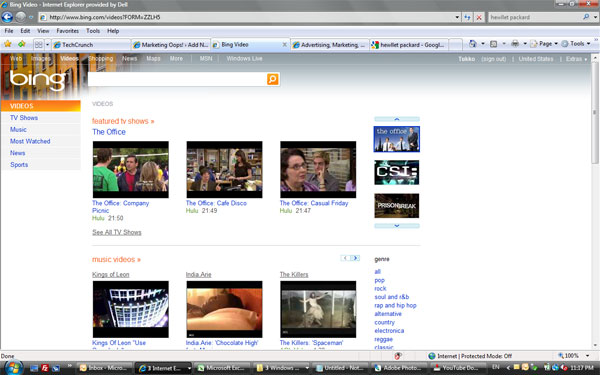The image size is (600, 375).
Task: Open Microsoft Excel taskbar button
Action: [x=222, y=368]
